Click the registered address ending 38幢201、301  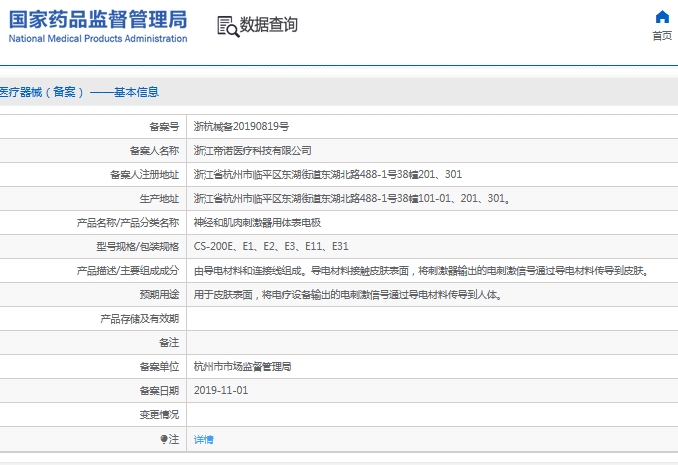328,174
